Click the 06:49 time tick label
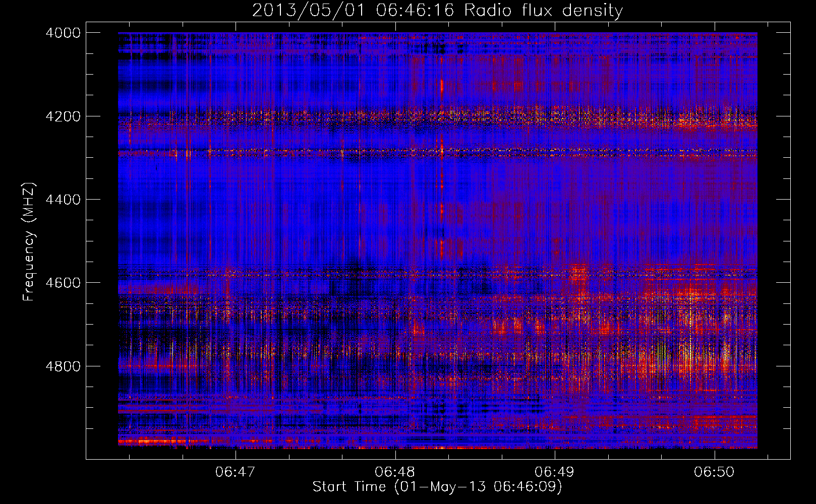816x504 pixels. 555,472
